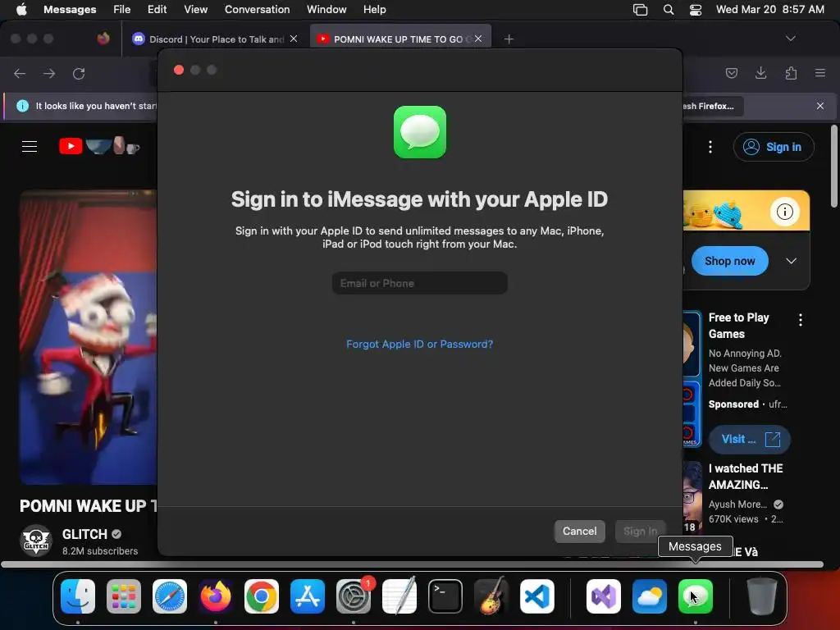Close the Discord tab
Screen dimensions: 840x630
294,39
